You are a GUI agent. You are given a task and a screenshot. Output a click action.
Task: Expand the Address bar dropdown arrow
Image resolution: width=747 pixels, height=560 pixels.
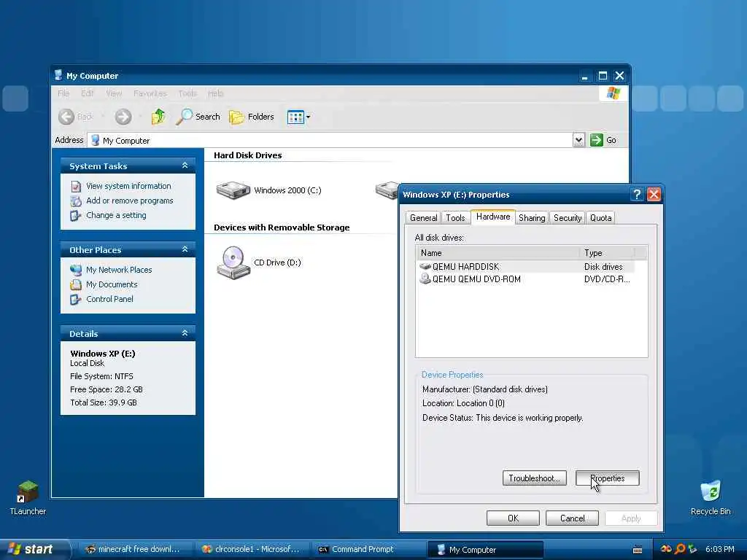click(578, 140)
